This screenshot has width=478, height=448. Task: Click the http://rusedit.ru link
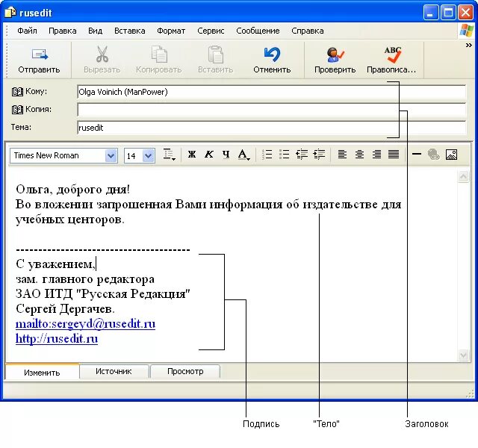click(57, 338)
